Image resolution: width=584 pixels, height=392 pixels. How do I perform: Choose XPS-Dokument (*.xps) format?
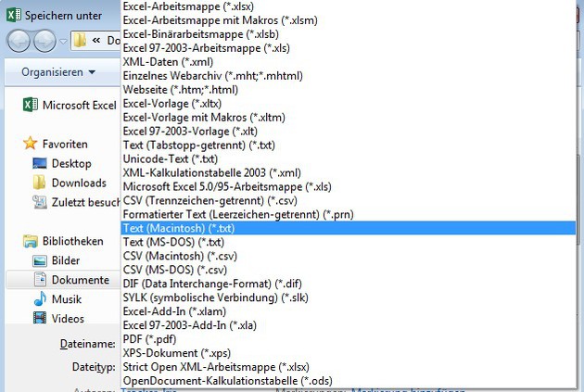tap(349, 353)
